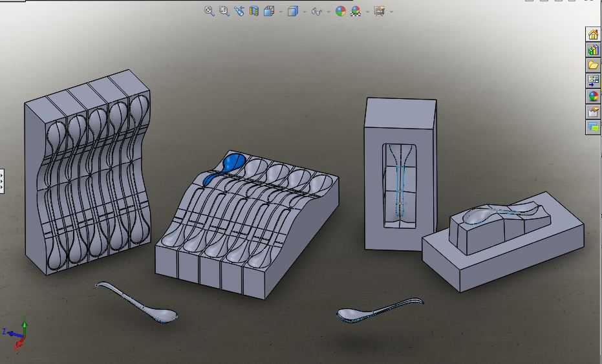The image size is (602, 364).
Task: Expand the Apply Scene dropdown arrow
Action: (x=367, y=12)
